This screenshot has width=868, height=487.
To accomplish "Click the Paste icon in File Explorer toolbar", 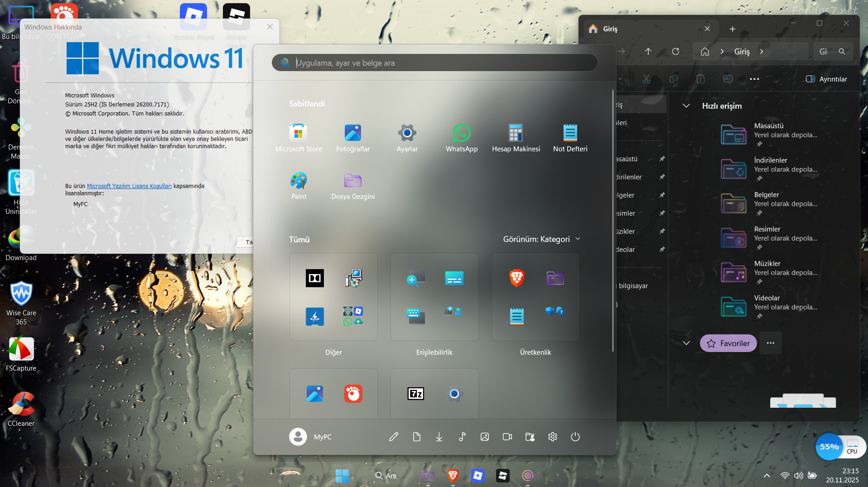I will (x=701, y=79).
